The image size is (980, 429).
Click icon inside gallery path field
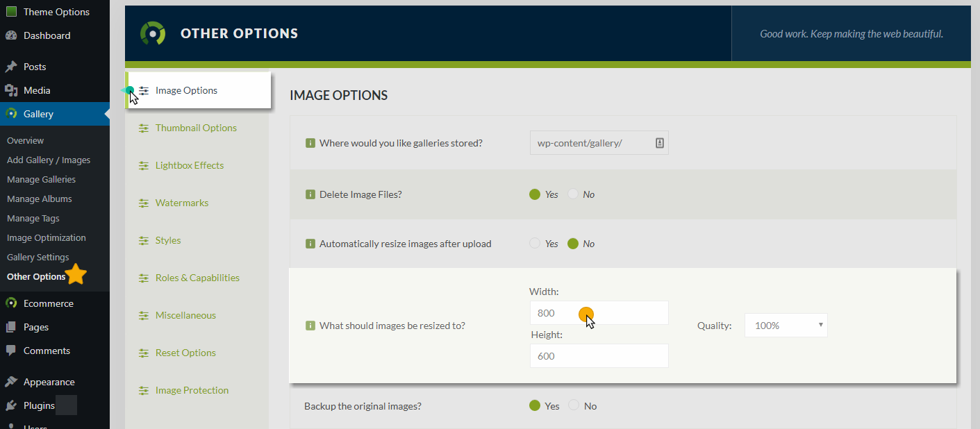tap(660, 143)
